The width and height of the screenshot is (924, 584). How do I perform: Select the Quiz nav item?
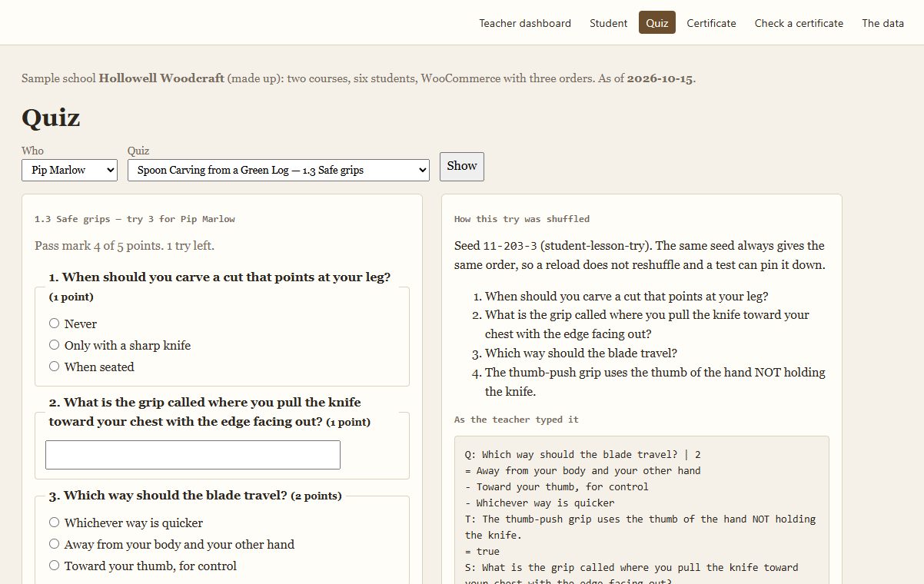657,23
